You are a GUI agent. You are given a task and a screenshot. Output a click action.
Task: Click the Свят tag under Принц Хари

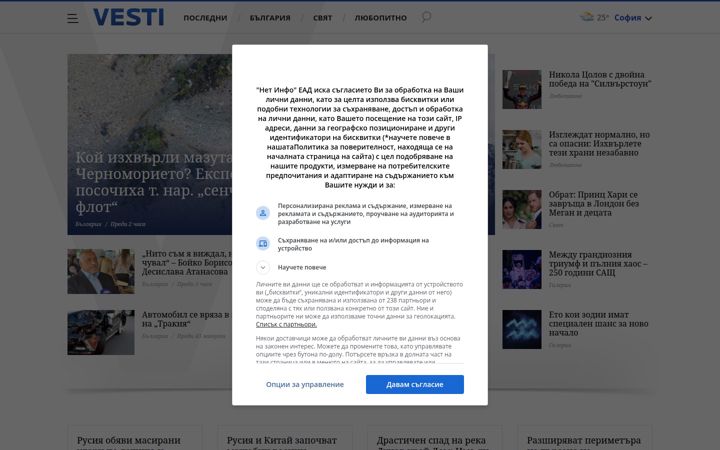(556, 225)
